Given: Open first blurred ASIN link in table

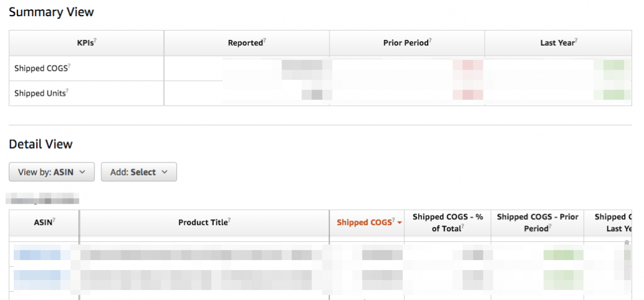Looking at the screenshot, I should [37, 255].
